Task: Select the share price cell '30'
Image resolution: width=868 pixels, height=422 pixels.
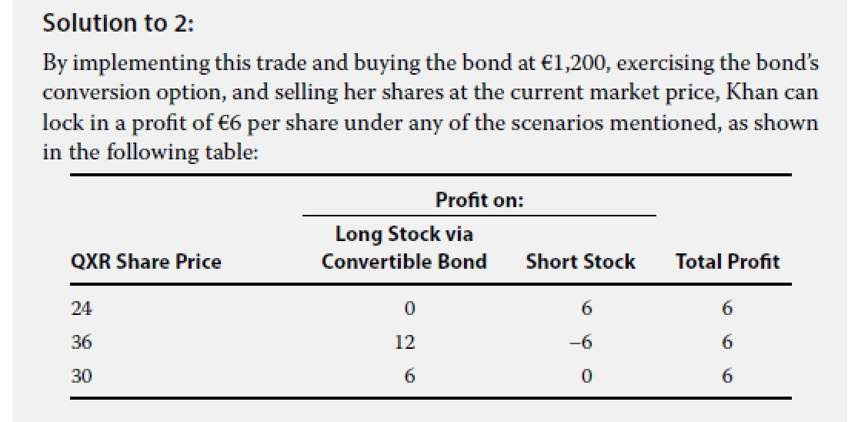Action: [82, 377]
